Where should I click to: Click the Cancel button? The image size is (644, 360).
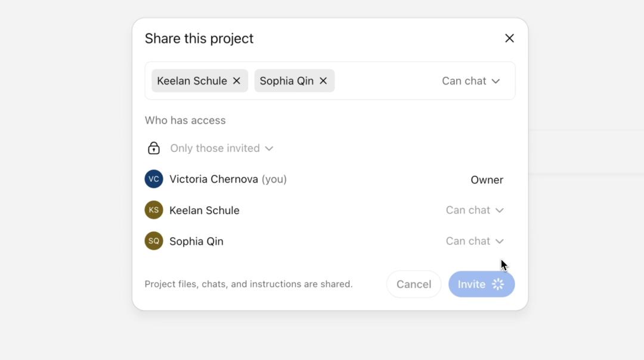tap(413, 284)
